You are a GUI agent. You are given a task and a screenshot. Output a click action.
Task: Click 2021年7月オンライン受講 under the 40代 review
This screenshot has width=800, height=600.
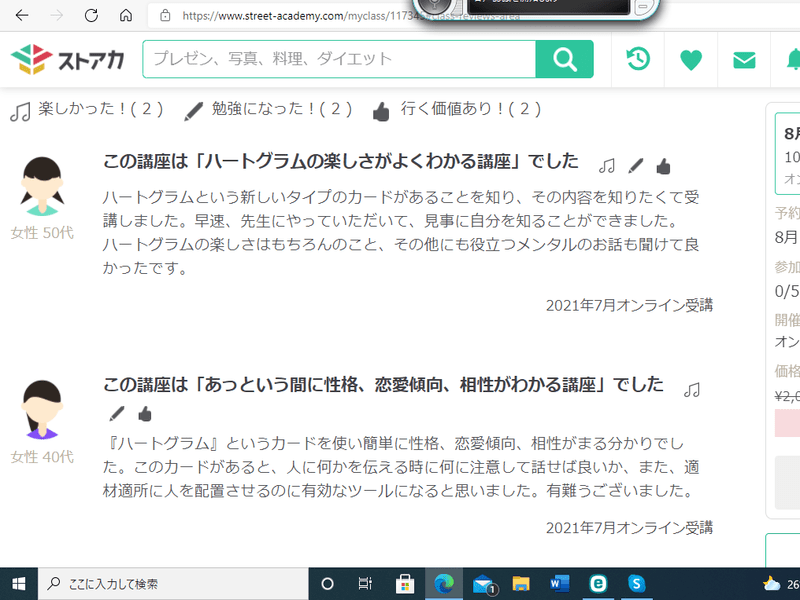pos(630,528)
